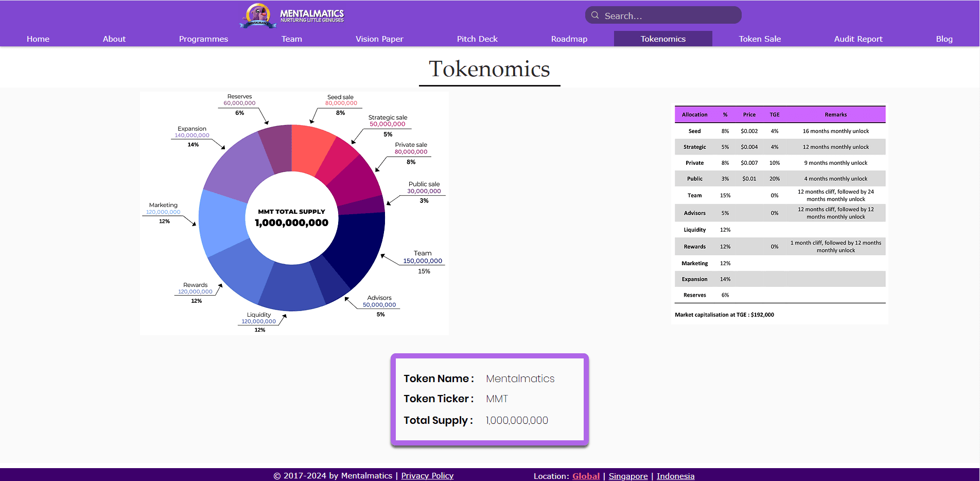View the Audit Report page
The width and height of the screenshot is (980, 481).
pyautogui.click(x=858, y=39)
